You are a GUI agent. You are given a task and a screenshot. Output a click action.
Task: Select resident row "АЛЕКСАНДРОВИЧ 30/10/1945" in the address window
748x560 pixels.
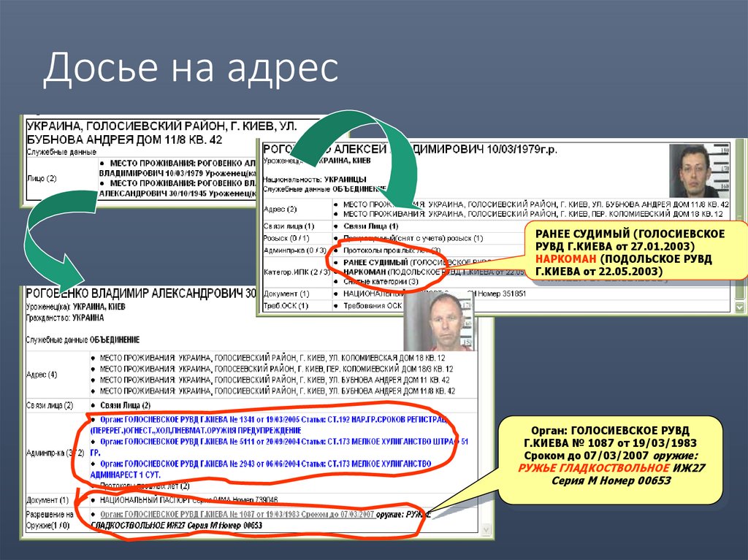point(178,188)
